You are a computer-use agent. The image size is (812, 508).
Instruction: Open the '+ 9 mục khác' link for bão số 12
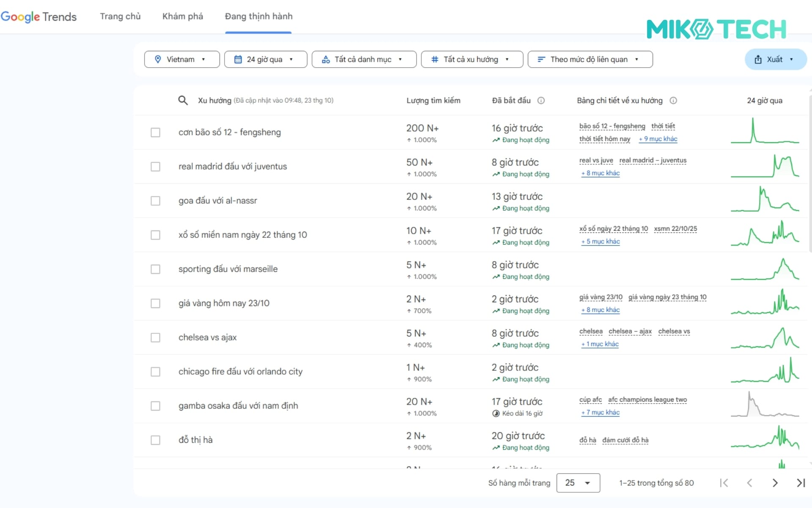point(658,139)
